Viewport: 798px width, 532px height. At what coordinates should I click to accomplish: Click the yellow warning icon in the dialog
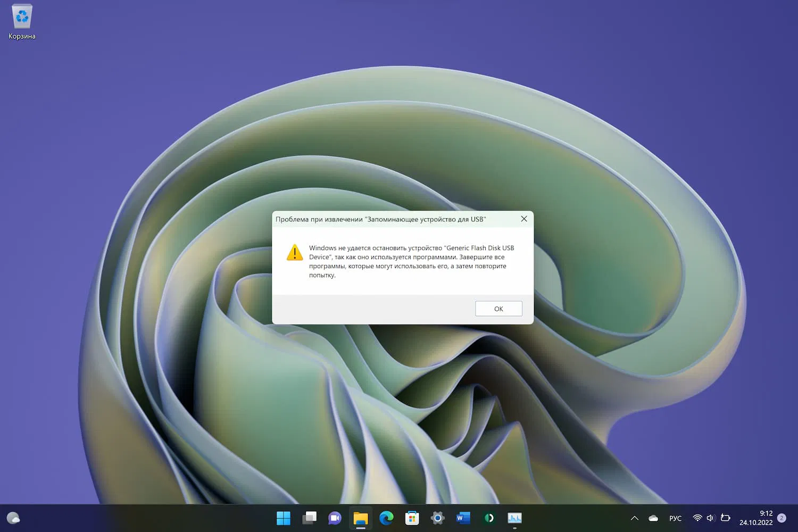295,253
